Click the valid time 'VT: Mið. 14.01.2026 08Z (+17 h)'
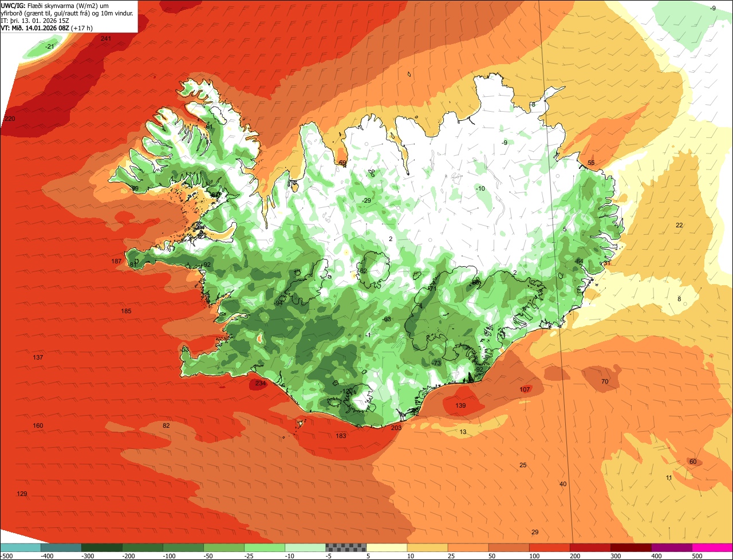This screenshot has width=733, height=560. pos(48,27)
